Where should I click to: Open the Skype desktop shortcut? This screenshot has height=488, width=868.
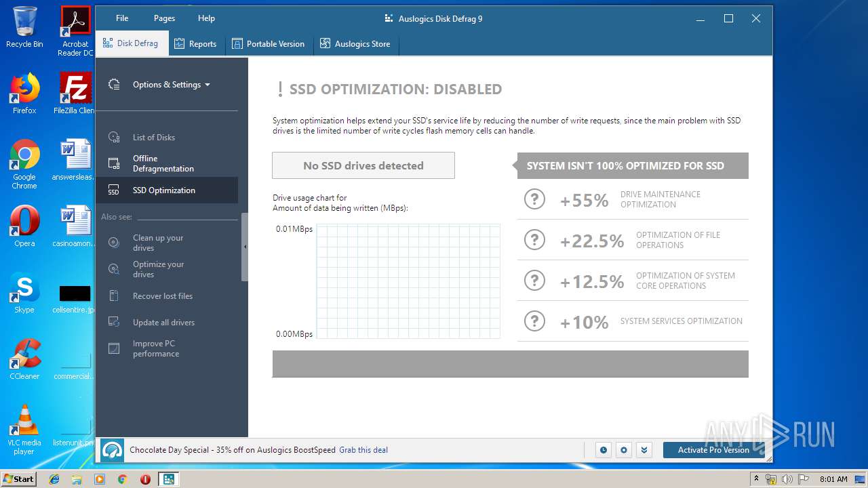pyautogui.click(x=24, y=293)
